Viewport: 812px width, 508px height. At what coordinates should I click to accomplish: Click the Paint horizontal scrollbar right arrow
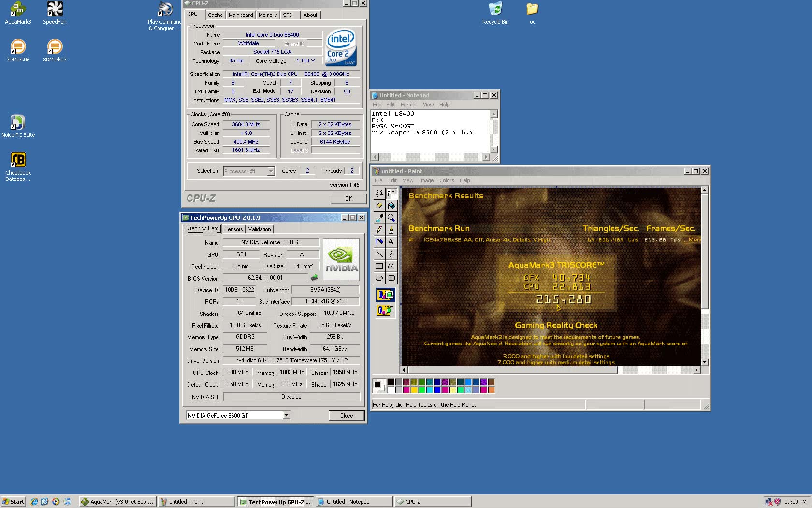point(696,370)
